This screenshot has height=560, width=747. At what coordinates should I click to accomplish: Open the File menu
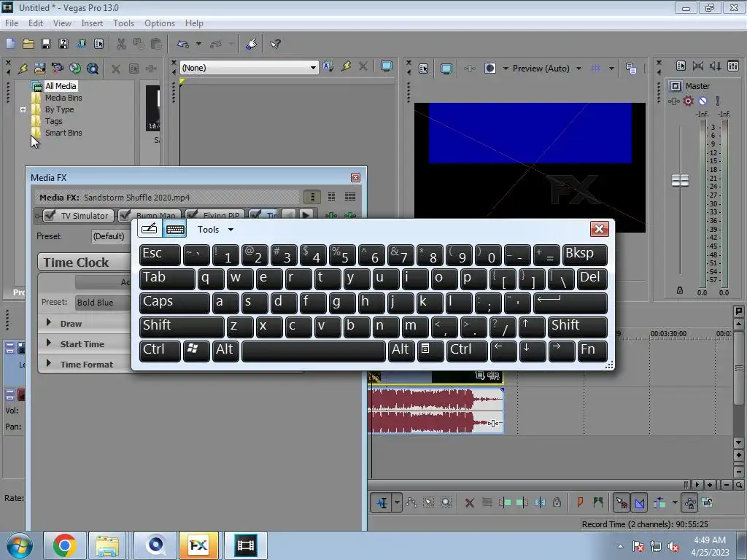coord(12,23)
